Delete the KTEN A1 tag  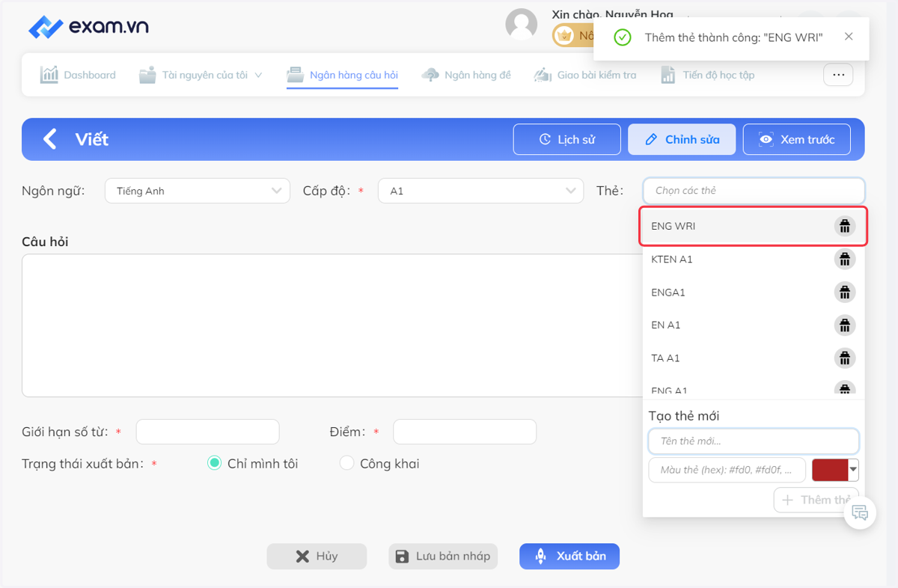point(845,260)
